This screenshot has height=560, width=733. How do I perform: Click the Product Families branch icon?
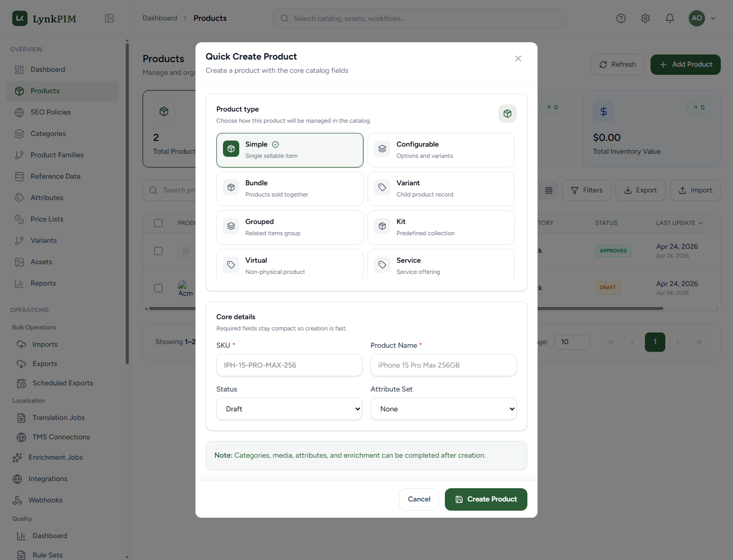click(19, 155)
